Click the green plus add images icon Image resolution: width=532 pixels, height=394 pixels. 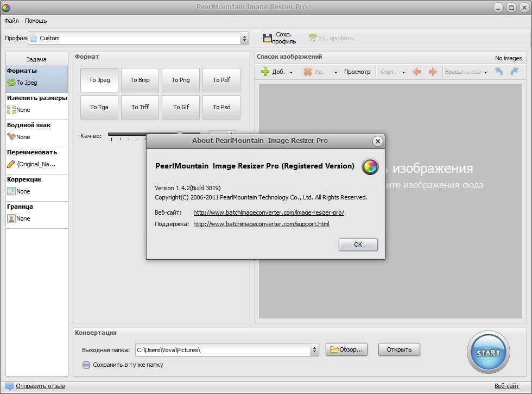pyautogui.click(x=265, y=72)
